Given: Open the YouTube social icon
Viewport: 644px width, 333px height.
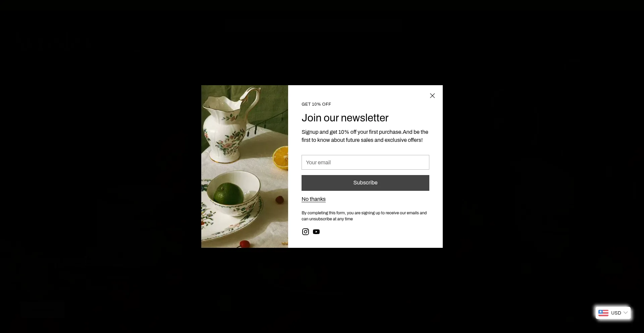Looking at the screenshot, I should (316, 232).
